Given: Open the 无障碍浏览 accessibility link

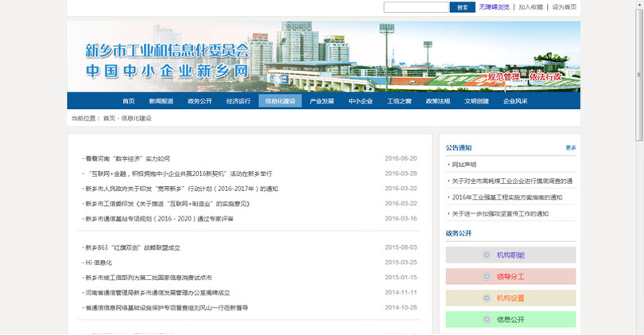Looking at the screenshot, I should click(x=494, y=7).
